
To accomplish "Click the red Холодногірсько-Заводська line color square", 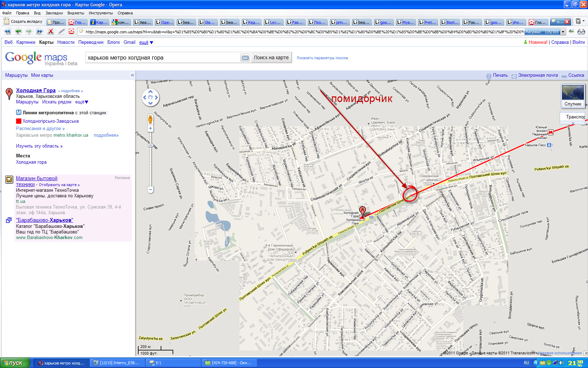I will (x=19, y=121).
